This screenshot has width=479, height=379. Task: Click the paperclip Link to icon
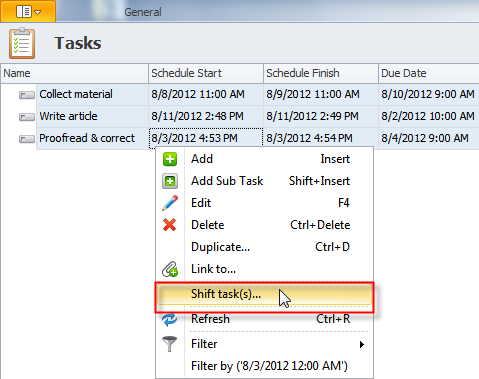170,269
